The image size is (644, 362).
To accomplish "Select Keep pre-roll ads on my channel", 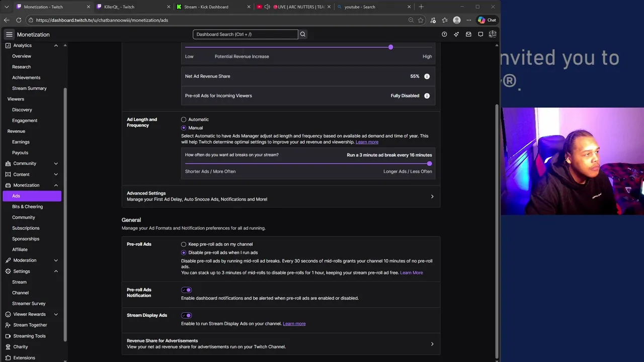I will click(184, 244).
